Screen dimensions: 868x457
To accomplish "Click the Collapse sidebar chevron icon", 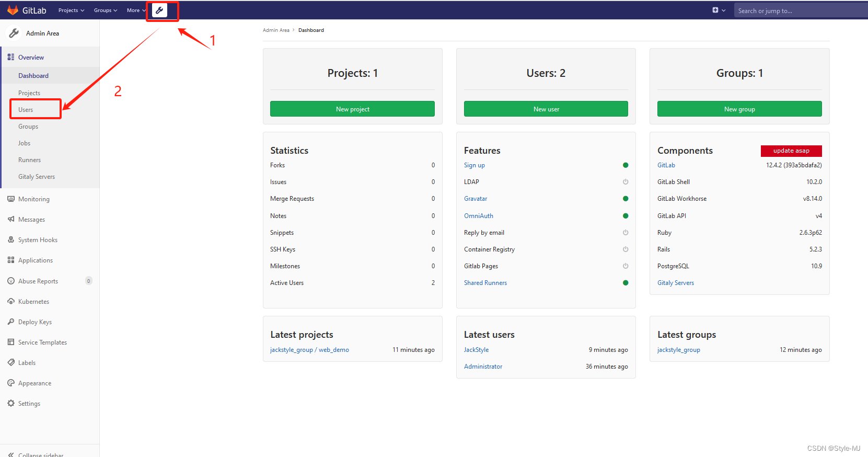I will tap(11, 455).
